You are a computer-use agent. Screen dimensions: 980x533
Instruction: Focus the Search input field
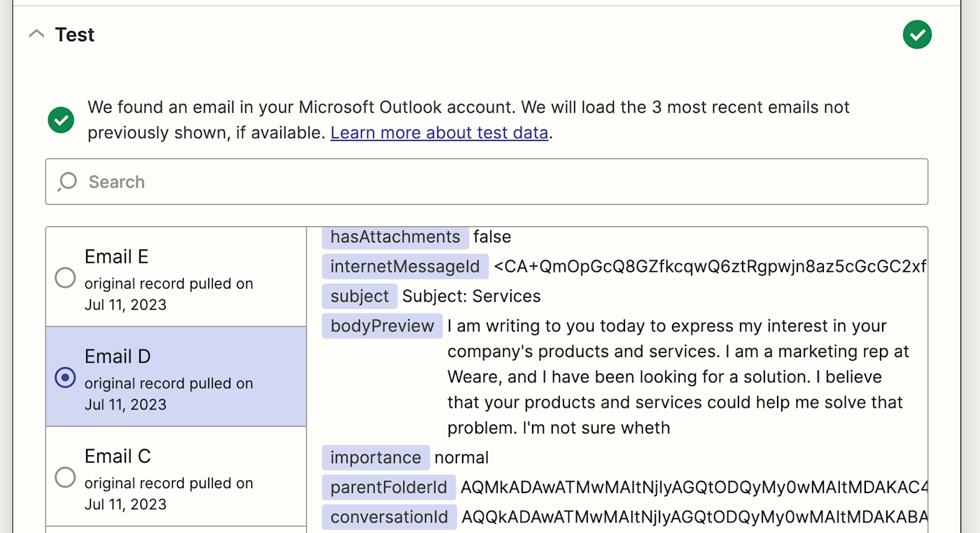tap(486, 181)
